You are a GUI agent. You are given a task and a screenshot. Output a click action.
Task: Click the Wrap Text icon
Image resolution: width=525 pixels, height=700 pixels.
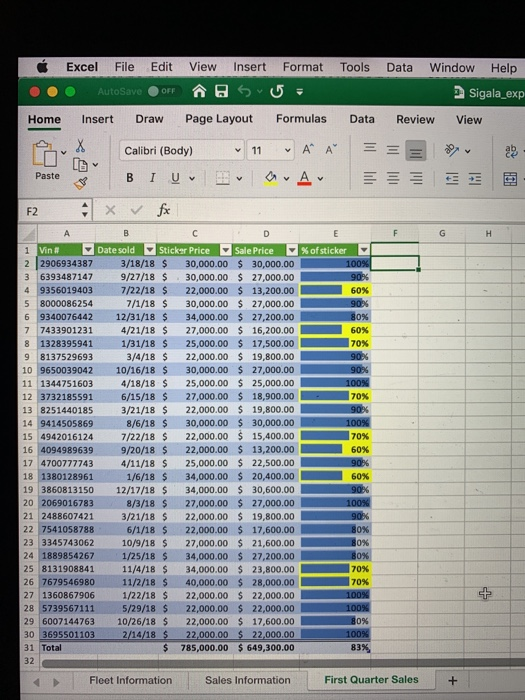[512, 151]
